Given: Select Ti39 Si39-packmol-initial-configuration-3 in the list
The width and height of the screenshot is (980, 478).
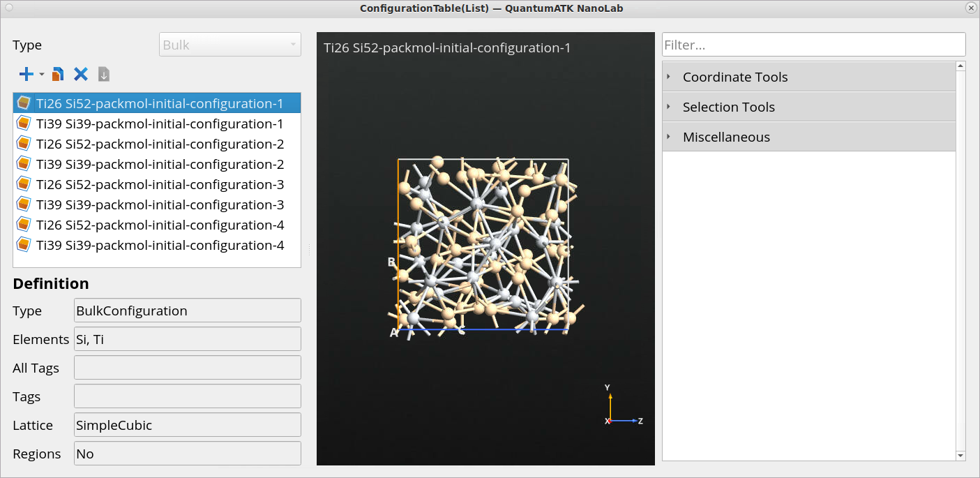Looking at the screenshot, I should point(157,205).
